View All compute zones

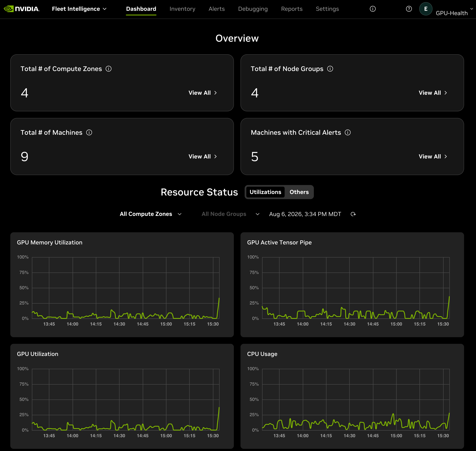[x=203, y=93]
